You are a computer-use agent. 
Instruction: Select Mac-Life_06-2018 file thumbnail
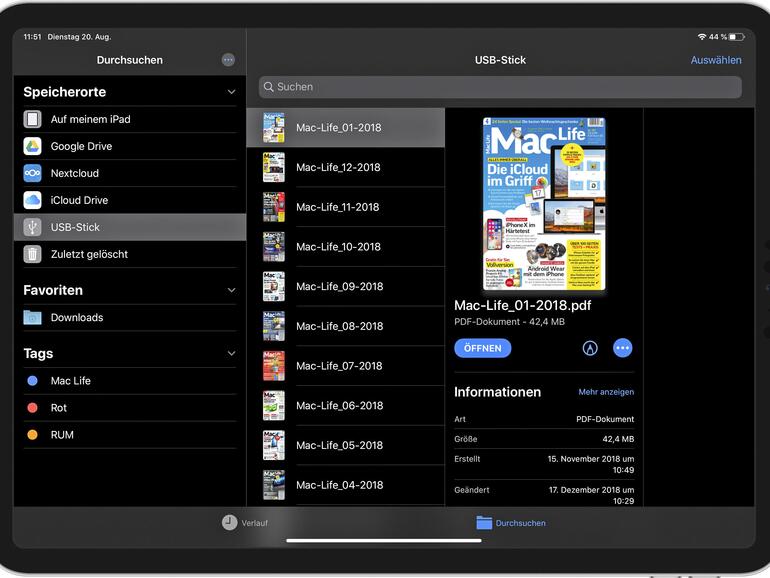tap(274, 406)
